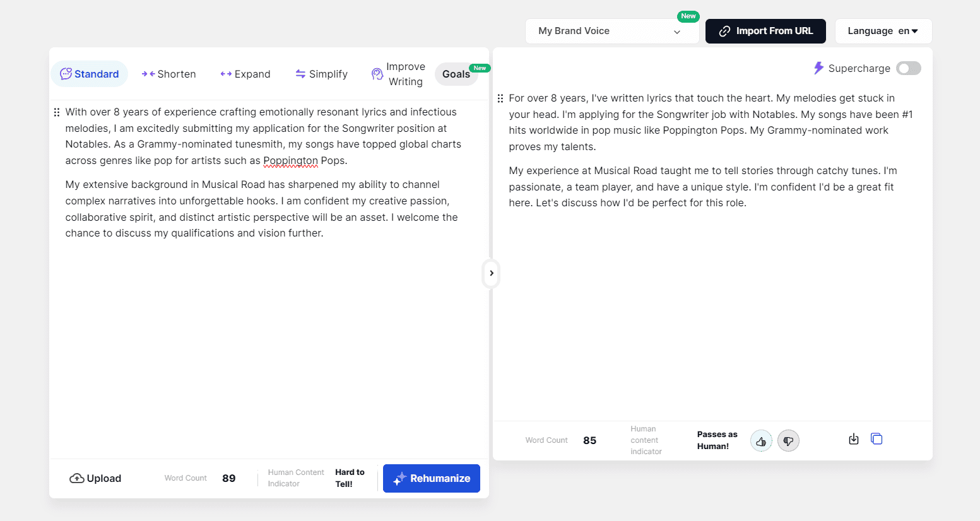Viewport: 980px width, 521px height.
Task: Click the output word count 85
Action: tap(590, 440)
